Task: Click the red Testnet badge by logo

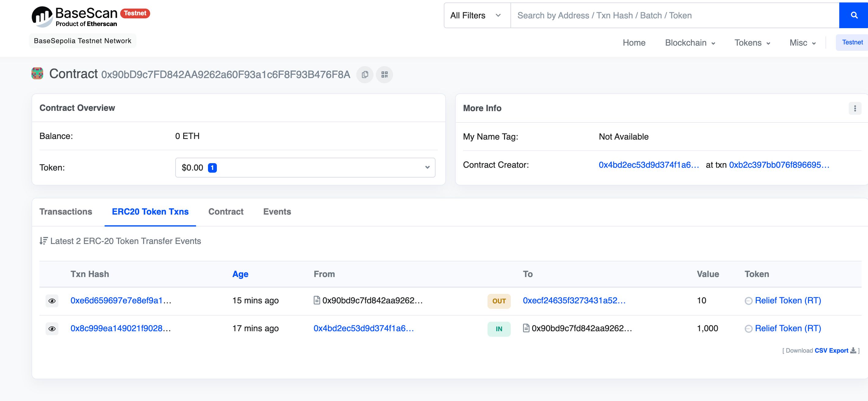Action: [135, 13]
